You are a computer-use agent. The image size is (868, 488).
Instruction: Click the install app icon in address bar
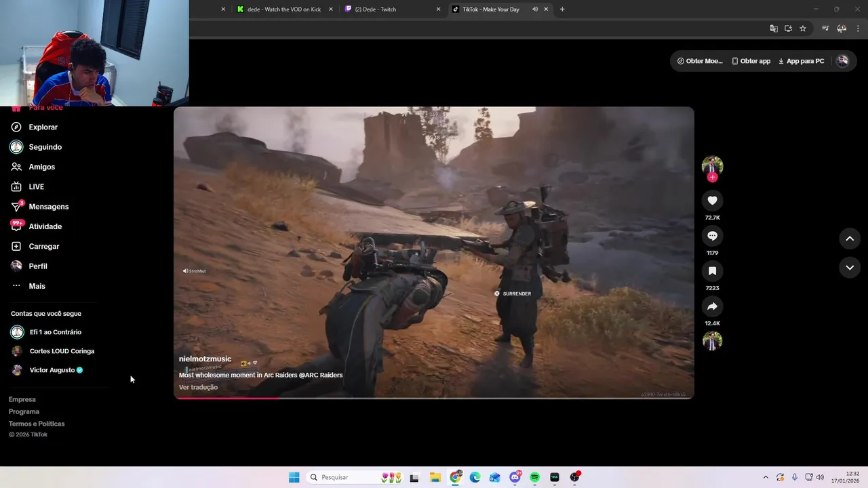coord(788,28)
